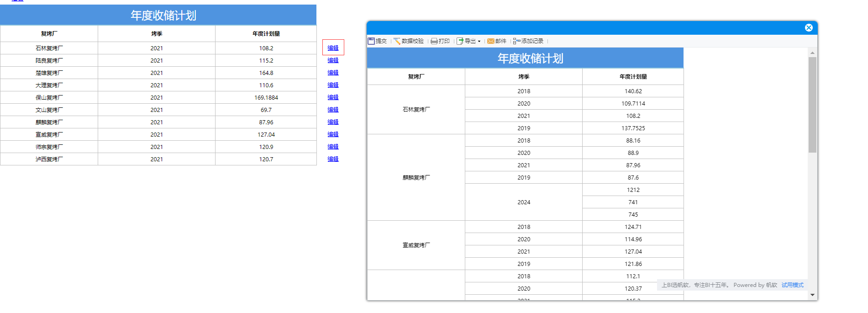Click the 试用模式 trial mode link
The width and height of the screenshot is (868, 313).
pos(792,285)
